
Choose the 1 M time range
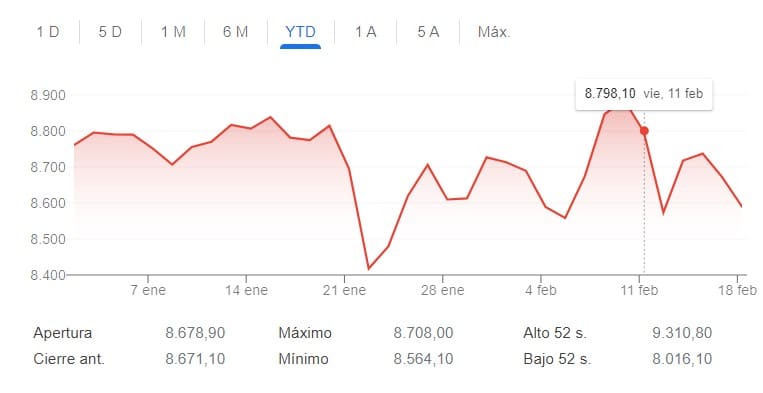[173, 32]
